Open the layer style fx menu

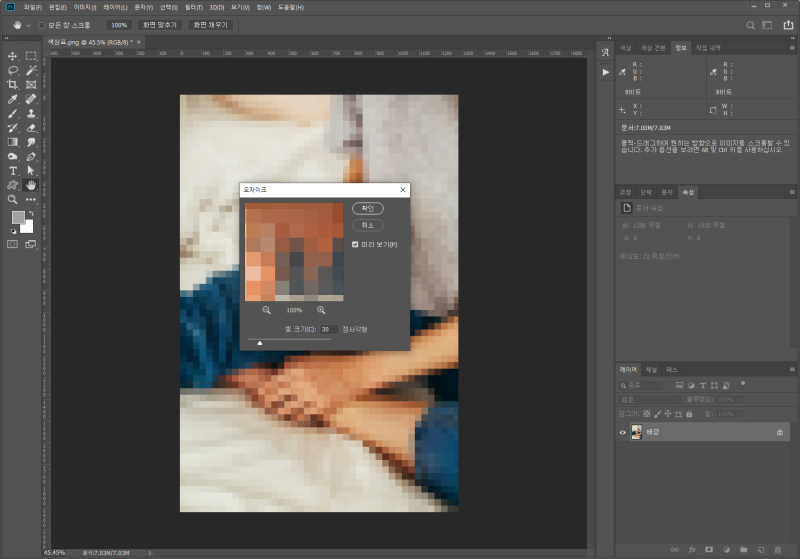[692, 550]
